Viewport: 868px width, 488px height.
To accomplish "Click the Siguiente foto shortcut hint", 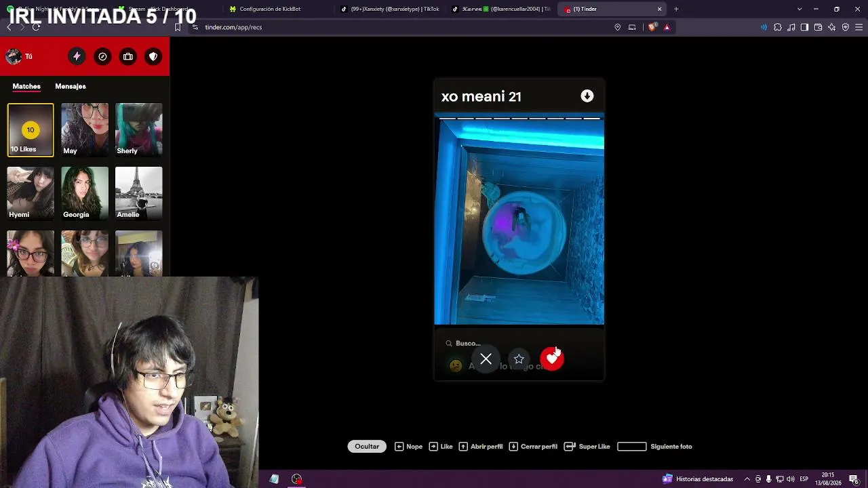I will click(x=655, y=447).
